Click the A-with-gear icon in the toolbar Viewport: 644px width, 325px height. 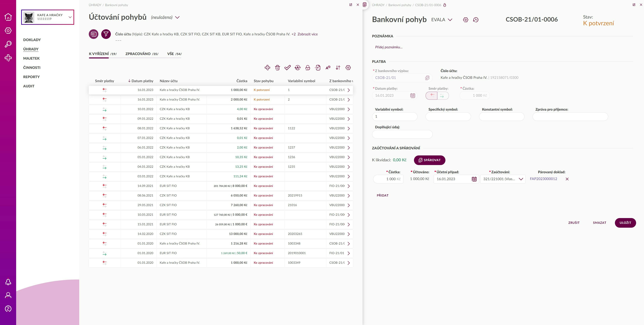(x=328, y=68)
